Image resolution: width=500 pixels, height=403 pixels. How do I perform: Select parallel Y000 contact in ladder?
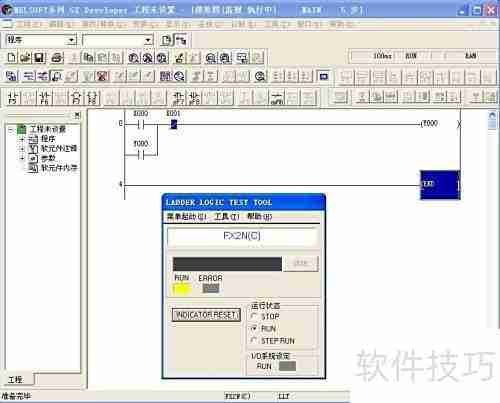[141, 154]
